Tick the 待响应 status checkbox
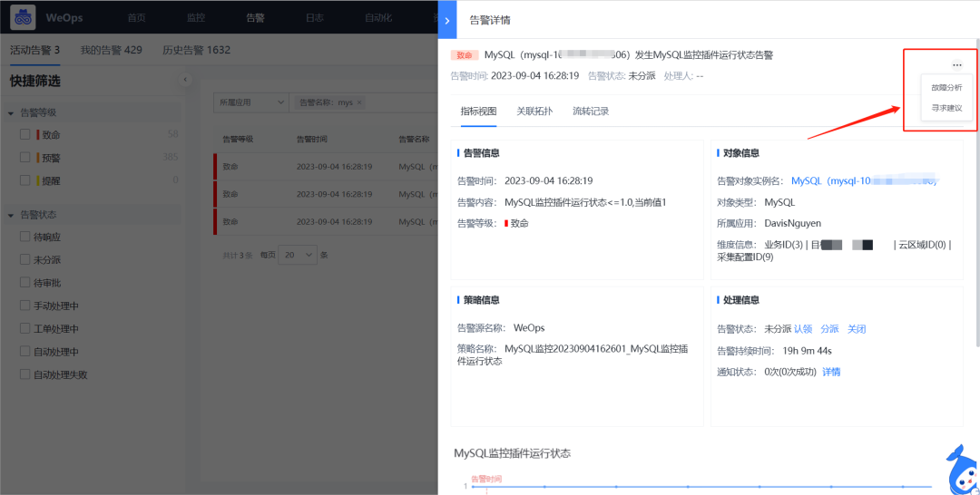Image resolution: width=980 pixels, height=495 pixels. 25,237
